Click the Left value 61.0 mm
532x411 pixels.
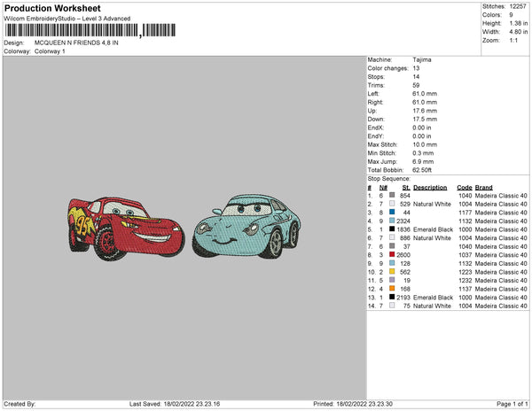[425, 94]
